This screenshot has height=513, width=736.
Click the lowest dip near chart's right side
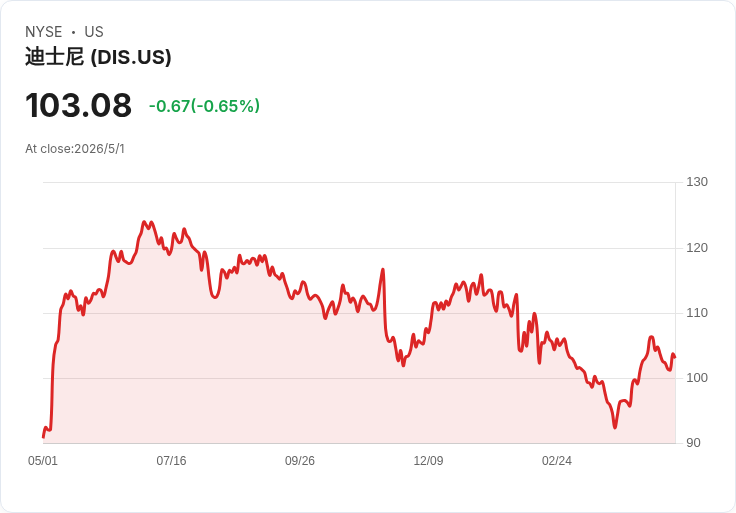(615, 427)
